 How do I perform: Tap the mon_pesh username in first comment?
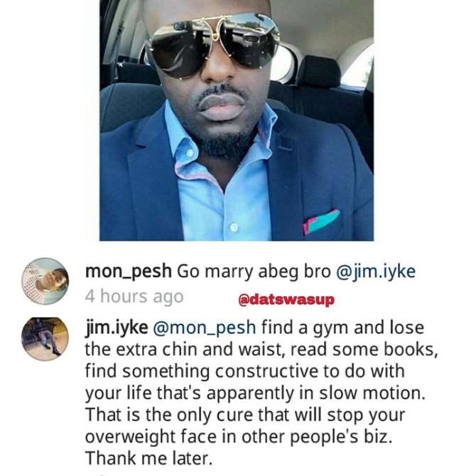(x=128, y=271)
